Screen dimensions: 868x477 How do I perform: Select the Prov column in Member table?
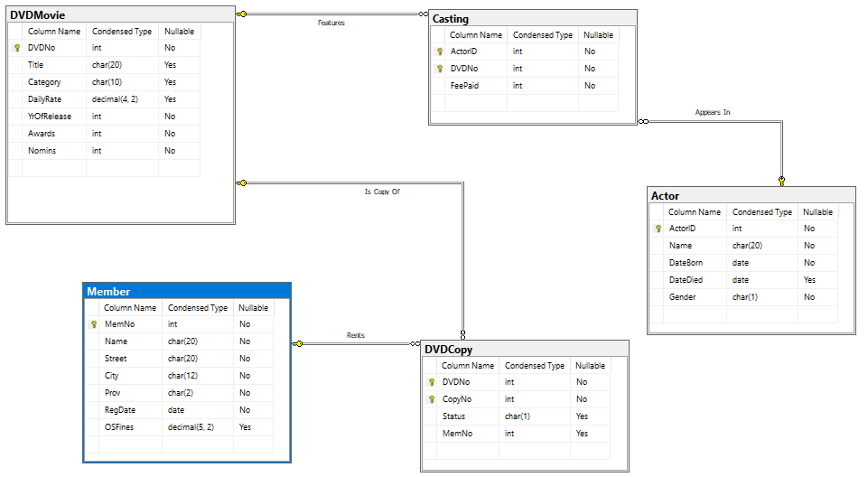[x=180, y=393]
